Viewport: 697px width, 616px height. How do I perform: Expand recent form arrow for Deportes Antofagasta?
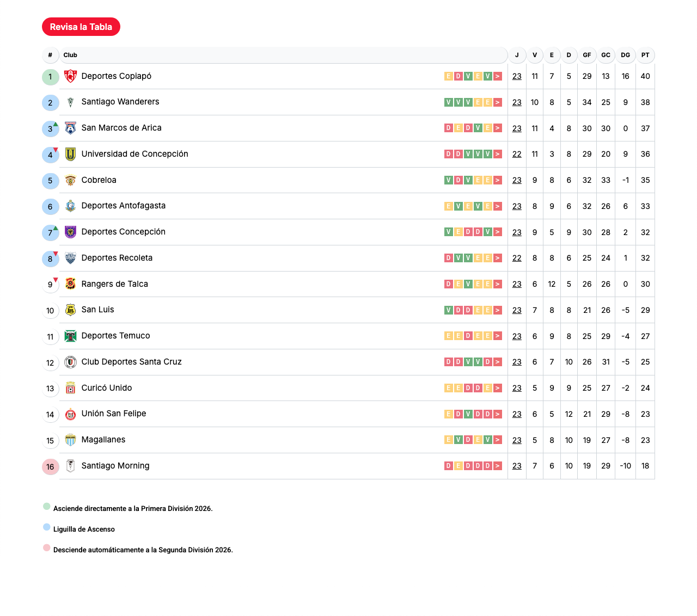[498, 206]
